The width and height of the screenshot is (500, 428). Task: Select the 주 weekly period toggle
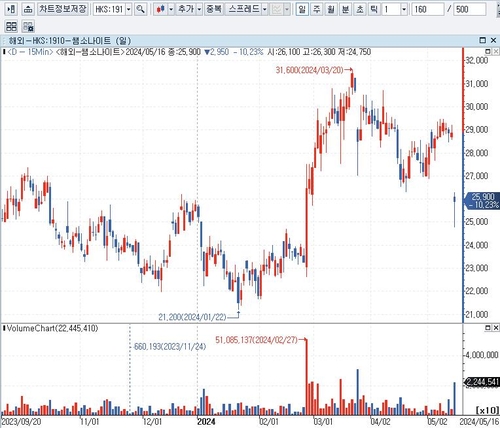316,9
